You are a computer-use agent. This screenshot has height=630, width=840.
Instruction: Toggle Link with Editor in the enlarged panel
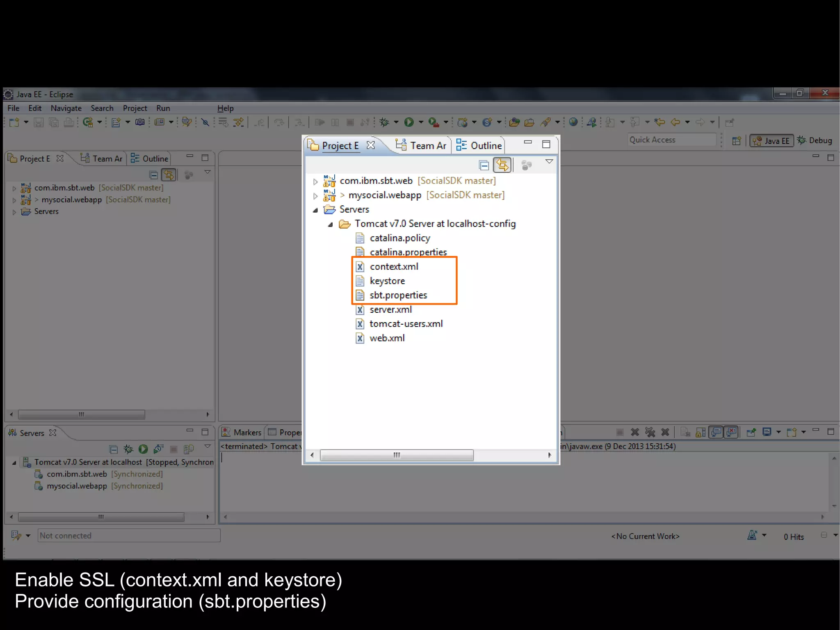pos(502,165)
